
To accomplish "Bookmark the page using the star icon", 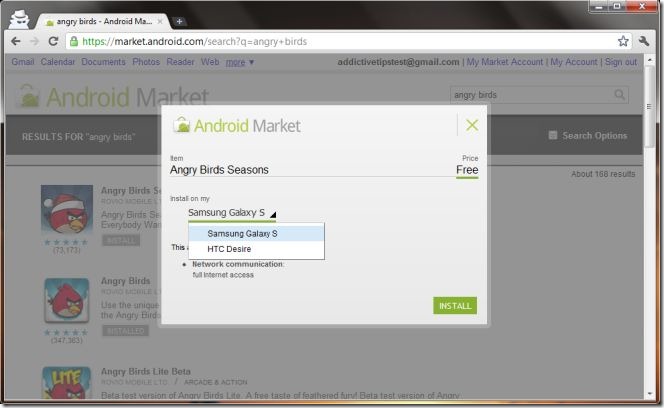I will pos(623,41).
